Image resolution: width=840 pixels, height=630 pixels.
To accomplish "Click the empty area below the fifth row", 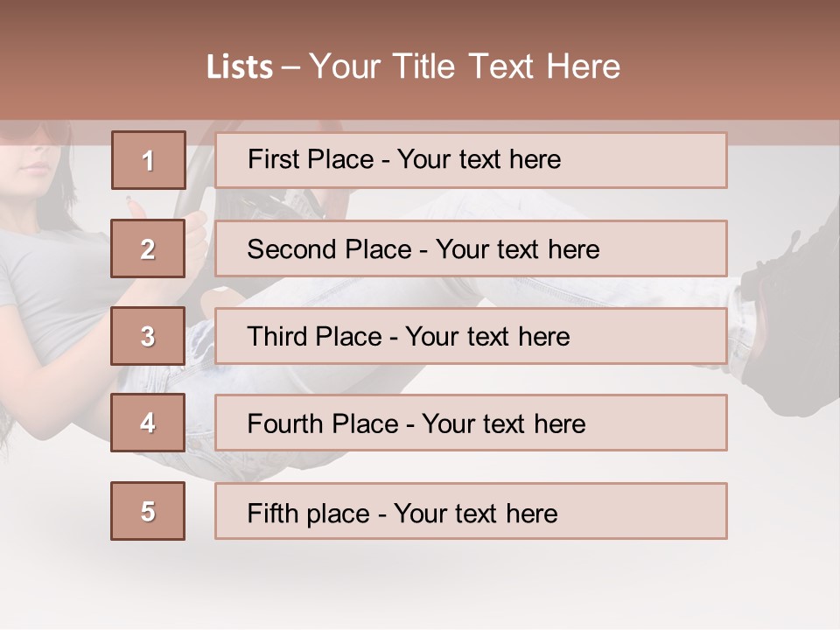I will 420,586.
